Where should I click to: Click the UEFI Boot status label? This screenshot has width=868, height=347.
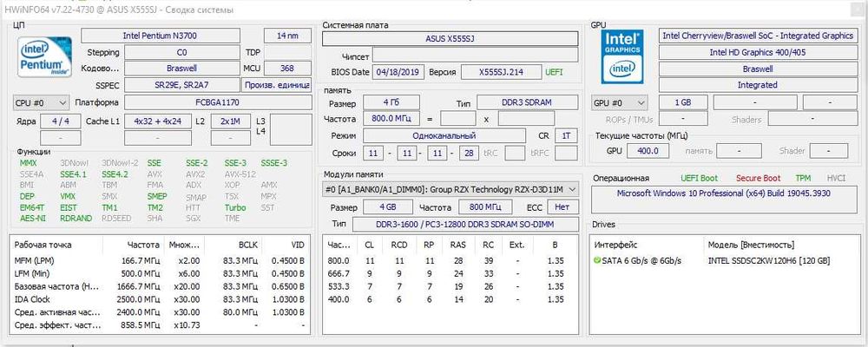pos(699,178)
